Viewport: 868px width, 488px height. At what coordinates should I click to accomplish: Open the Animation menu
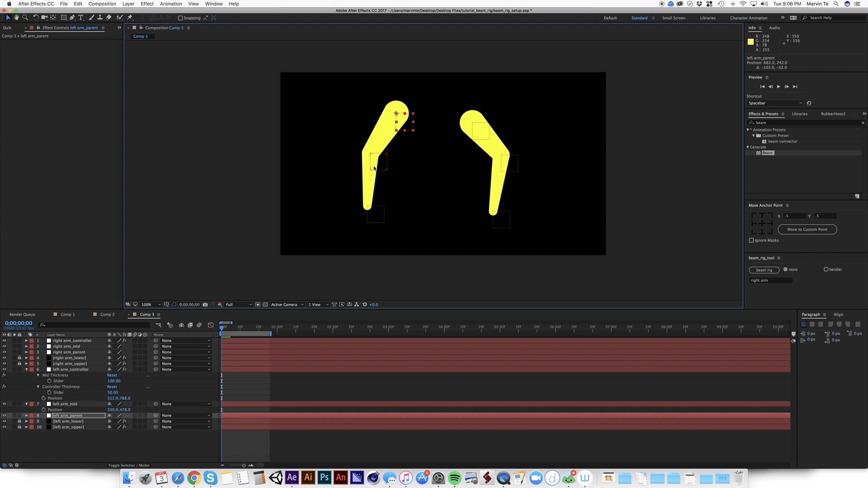(170, 4)
